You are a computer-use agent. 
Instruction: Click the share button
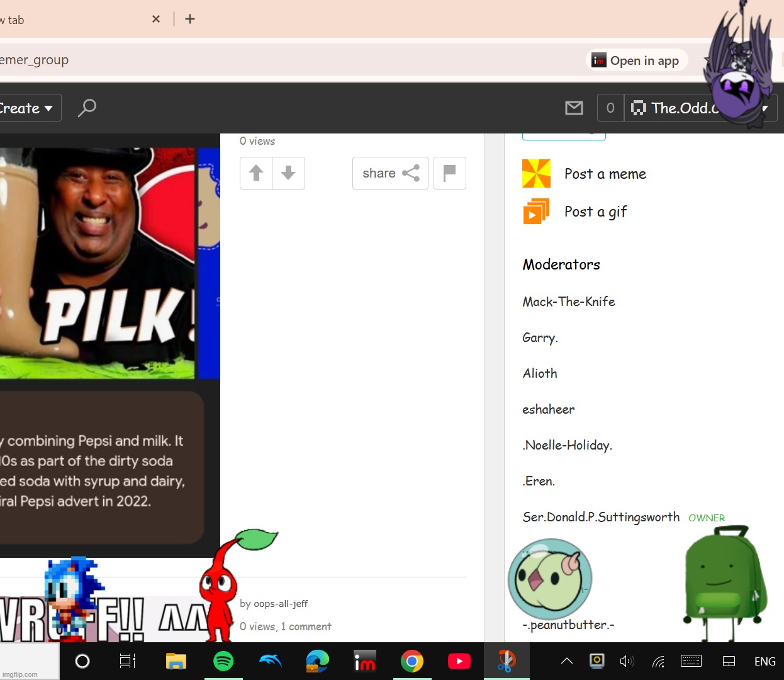pos(390,173)
